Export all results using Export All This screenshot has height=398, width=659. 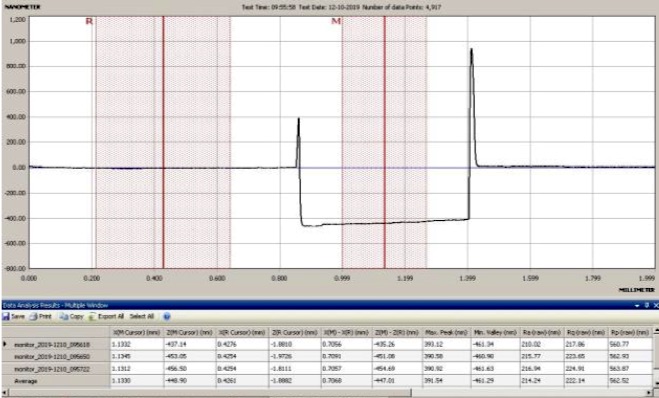(106, 316)
